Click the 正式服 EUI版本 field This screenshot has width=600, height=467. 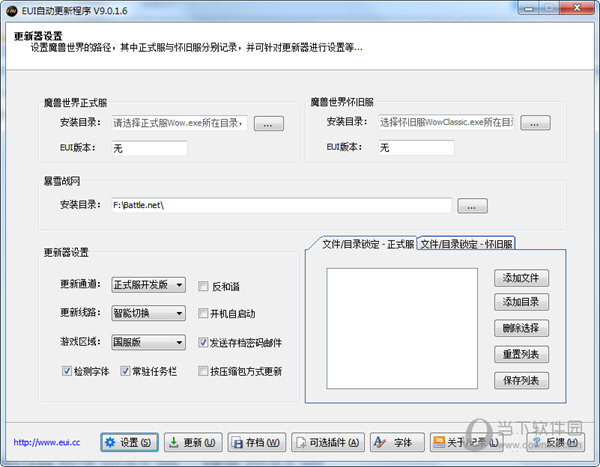(x=150, y=148)
